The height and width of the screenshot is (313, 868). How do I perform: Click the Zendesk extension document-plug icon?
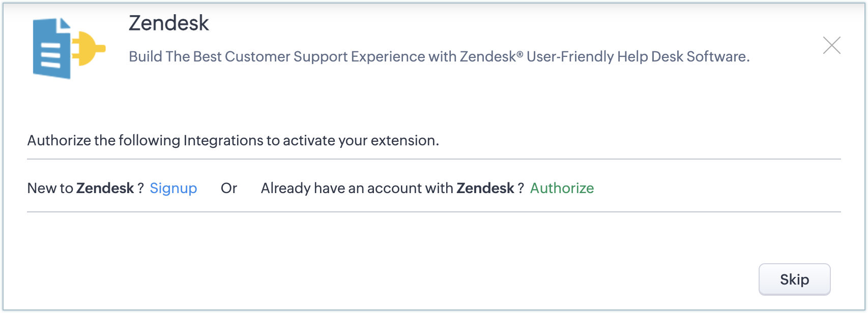click(69, 49)
